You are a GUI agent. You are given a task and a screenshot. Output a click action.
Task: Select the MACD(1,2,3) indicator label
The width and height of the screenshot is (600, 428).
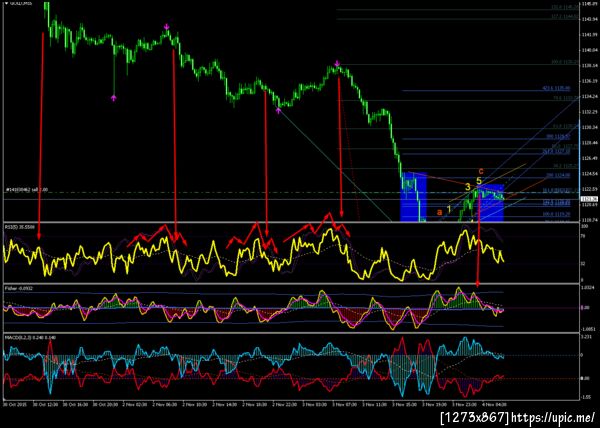[30, 338]
